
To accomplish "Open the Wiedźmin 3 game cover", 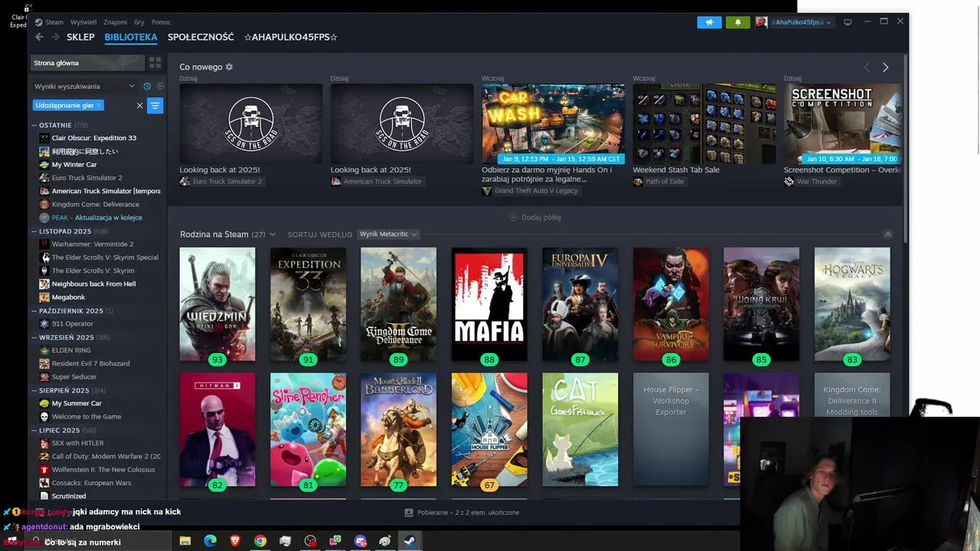I will [x=217, y=304].
